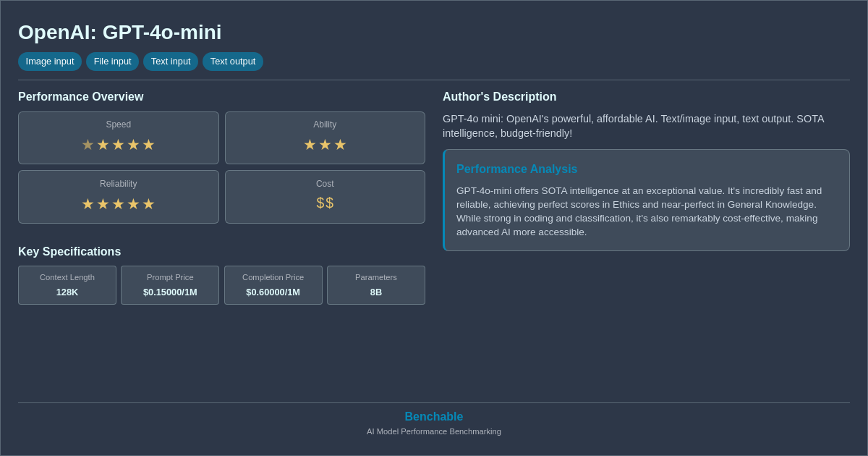Toggle the File input capability badge

[x=112, y=62]
